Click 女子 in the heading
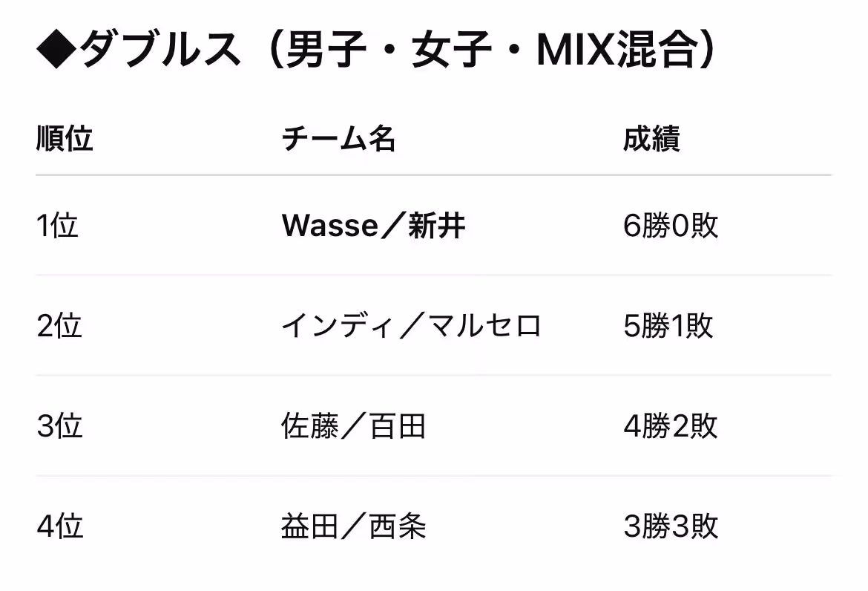Viewport: 868px width, 591px height. point(453,50)
